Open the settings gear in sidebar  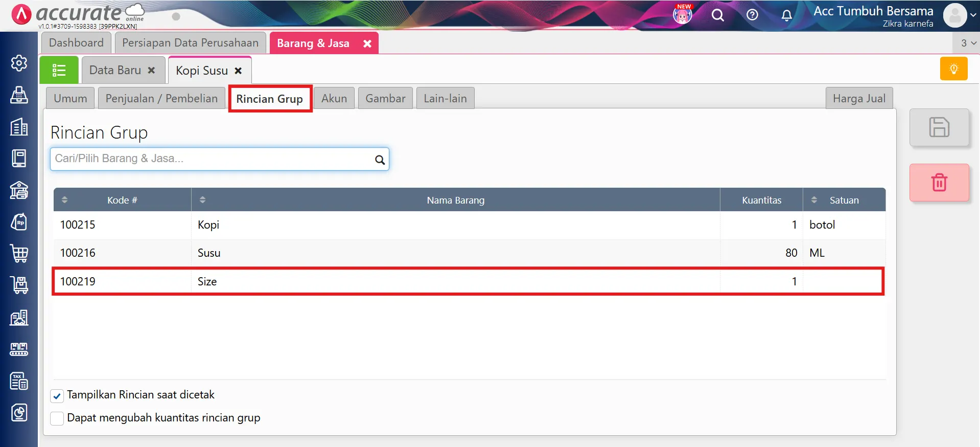(x=19, y=63)
